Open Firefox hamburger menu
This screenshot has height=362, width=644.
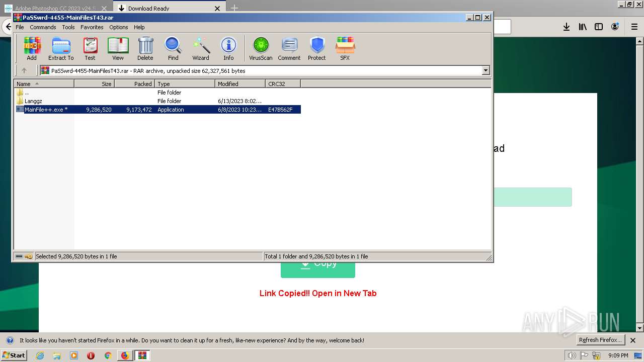coord(634,27)
